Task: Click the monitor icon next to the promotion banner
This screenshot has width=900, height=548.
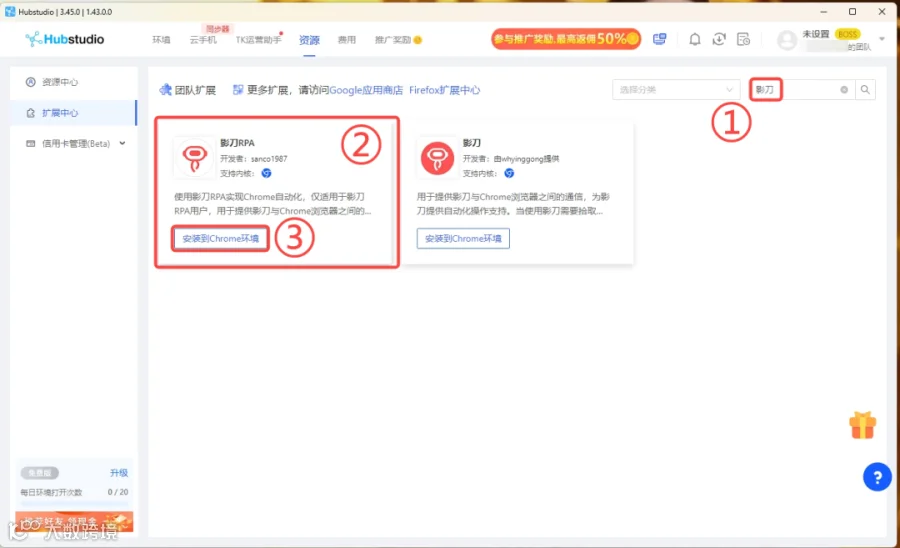Action: click(x=660, y=39)
